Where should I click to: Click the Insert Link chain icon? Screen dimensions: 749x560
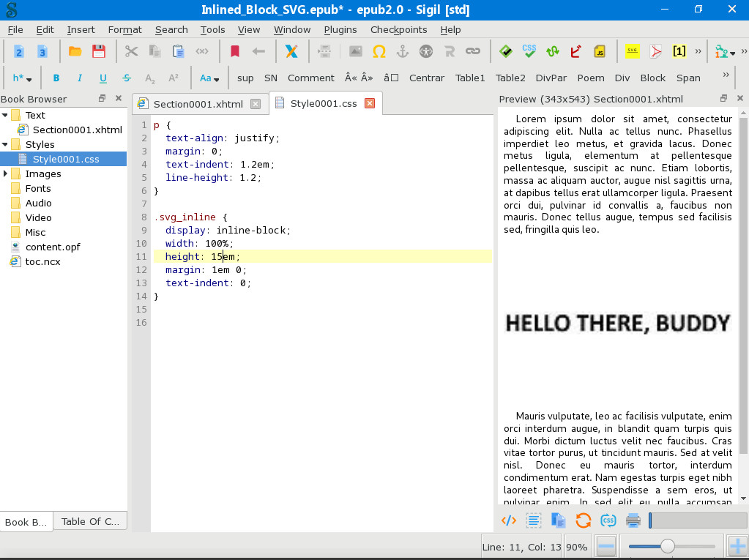(473, 51)
